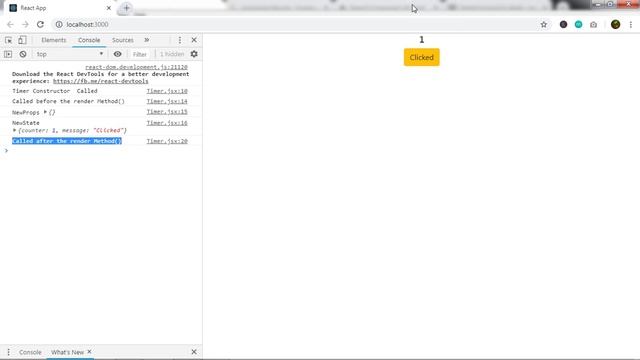This screenshot has height=360, width=640.
Task: Open the react-dom.development.js source link
Action: pos(136,67)
